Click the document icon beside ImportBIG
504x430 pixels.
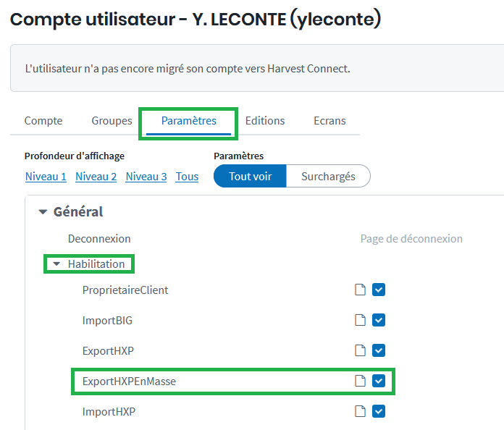click(360, 321)
